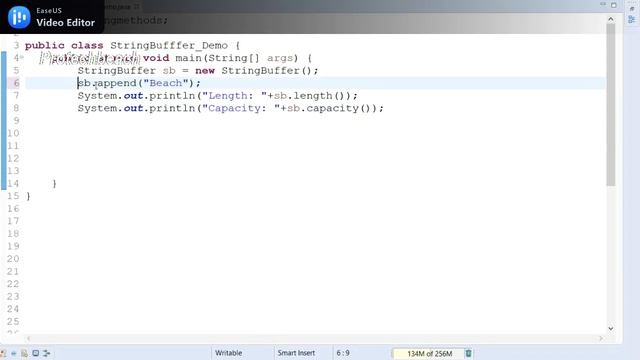The width and height of the screenshot is (640, 360).
Task: Click the document icon in bottom-left status bar
Action: click(x=24, y=353)
